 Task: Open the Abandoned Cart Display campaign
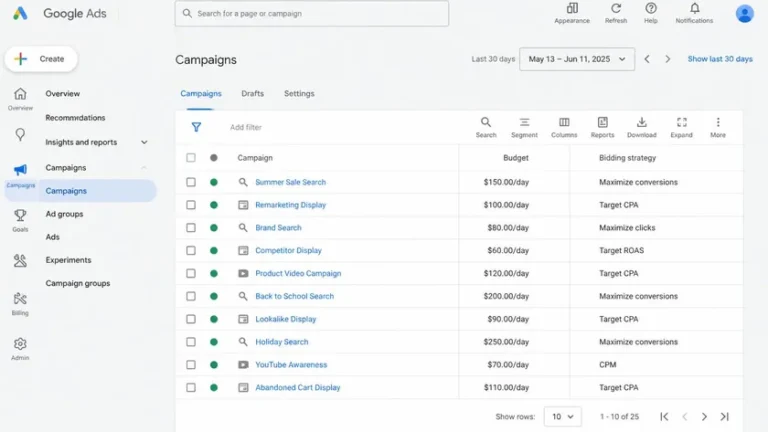tap(297, 387)
